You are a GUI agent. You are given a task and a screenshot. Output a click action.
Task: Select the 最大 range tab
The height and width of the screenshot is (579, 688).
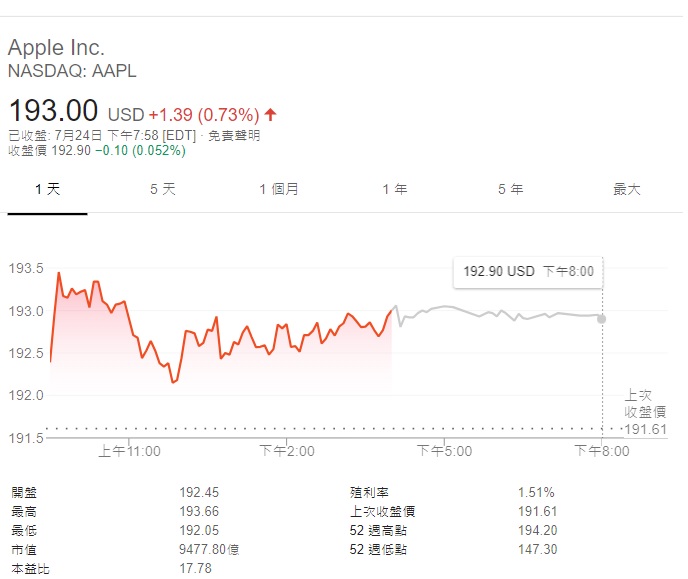tap(626, 189)
